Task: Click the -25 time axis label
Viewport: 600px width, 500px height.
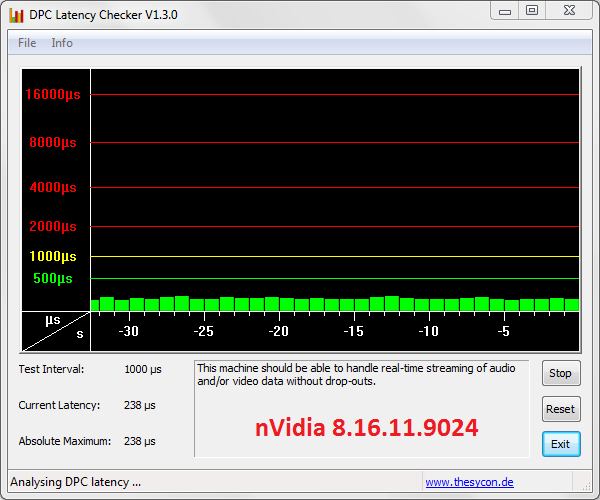Action: (204, 331)
